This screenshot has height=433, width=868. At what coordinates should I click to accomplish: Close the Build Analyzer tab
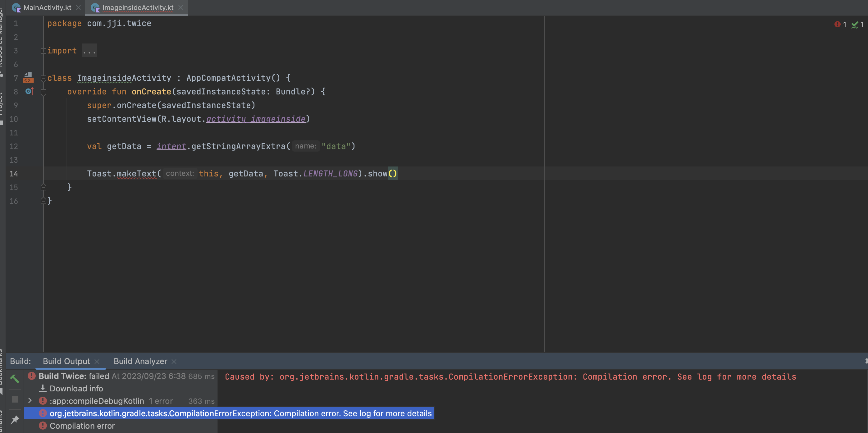click(x=174, y=362)
